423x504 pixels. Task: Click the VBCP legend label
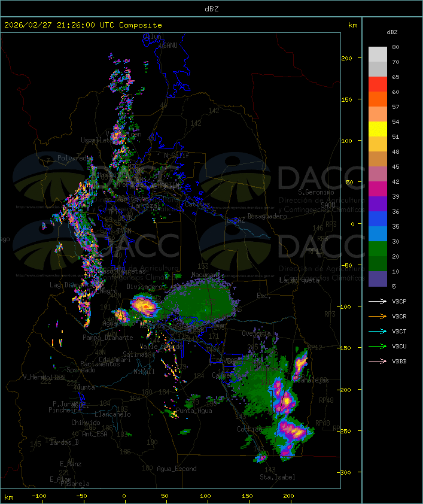pyautogui.click(x=399, y=302)
